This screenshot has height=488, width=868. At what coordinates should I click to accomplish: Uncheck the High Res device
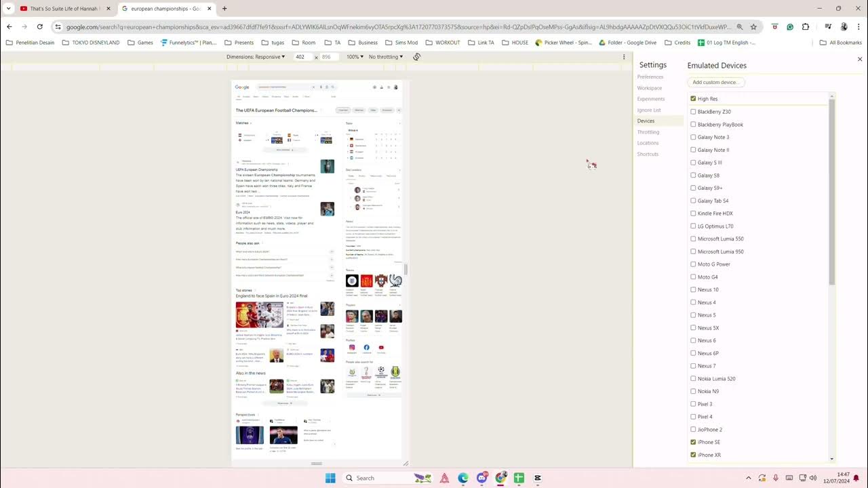(x=693, y=99)
